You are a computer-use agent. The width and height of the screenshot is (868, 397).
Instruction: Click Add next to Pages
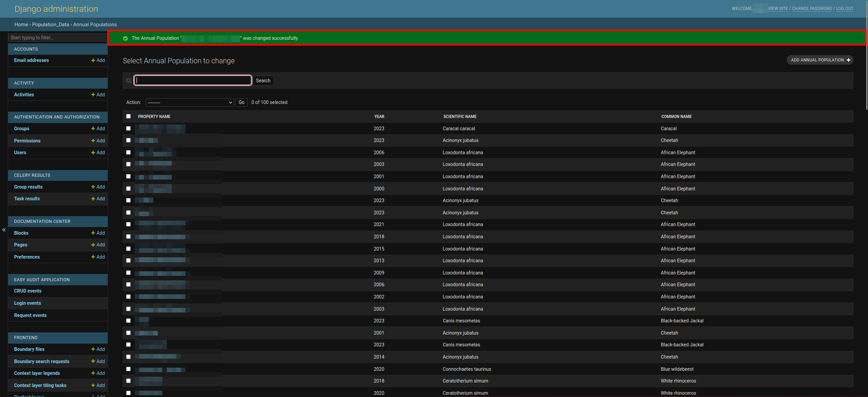(x=98, y=245)
